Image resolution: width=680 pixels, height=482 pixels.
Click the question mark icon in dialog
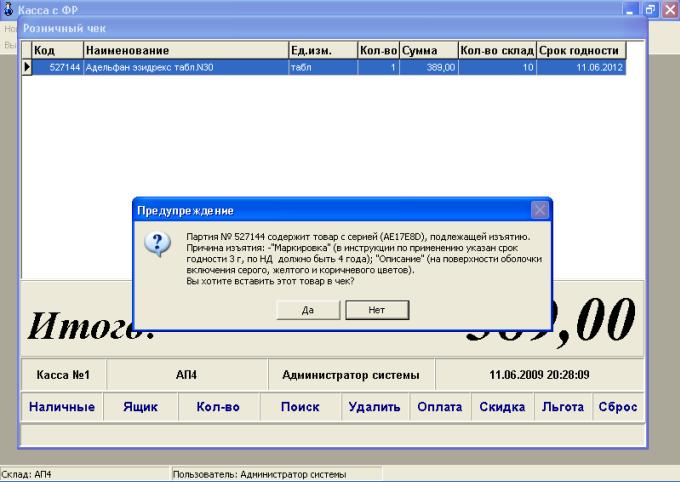tap(158, 243)
